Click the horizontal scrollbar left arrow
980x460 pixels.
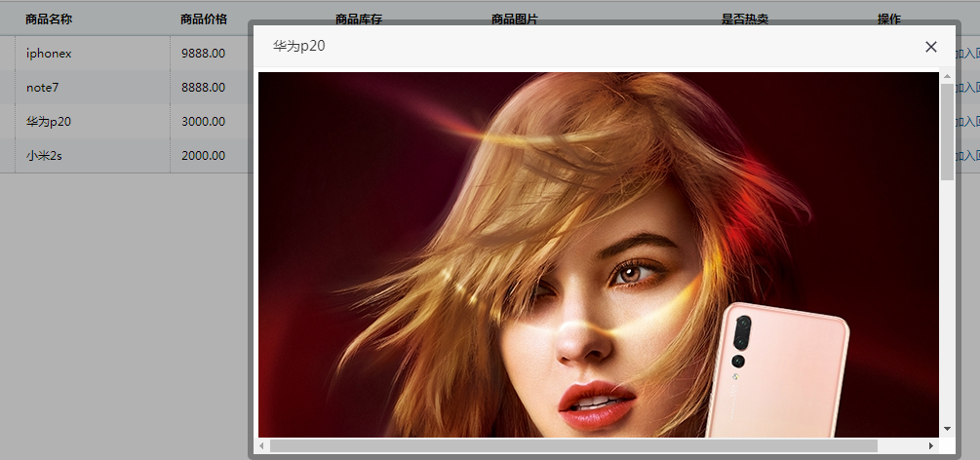262,446
